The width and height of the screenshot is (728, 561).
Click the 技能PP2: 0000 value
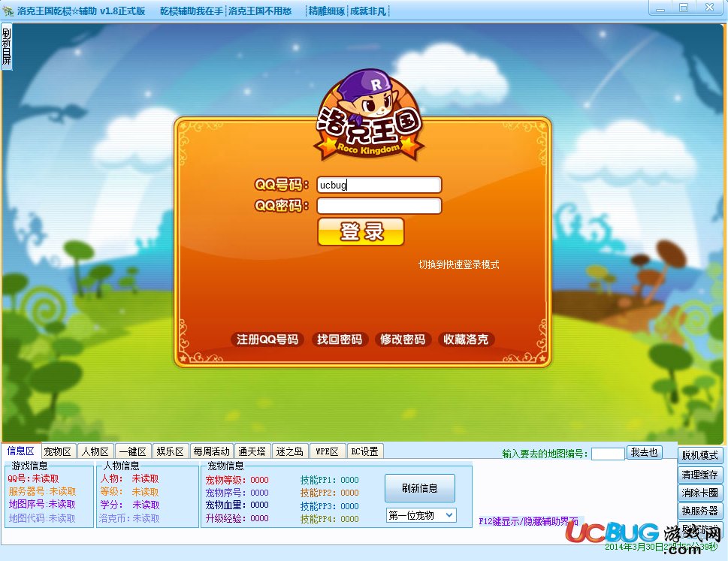[329, 493]
